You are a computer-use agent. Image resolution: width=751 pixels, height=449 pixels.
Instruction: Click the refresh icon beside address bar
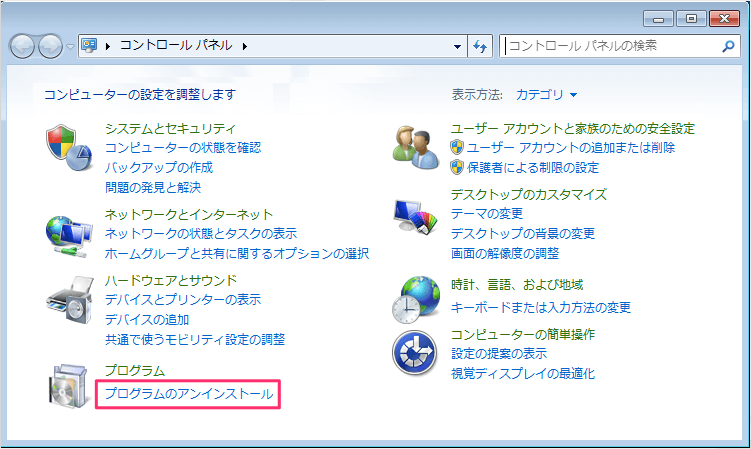click(480, 46)
